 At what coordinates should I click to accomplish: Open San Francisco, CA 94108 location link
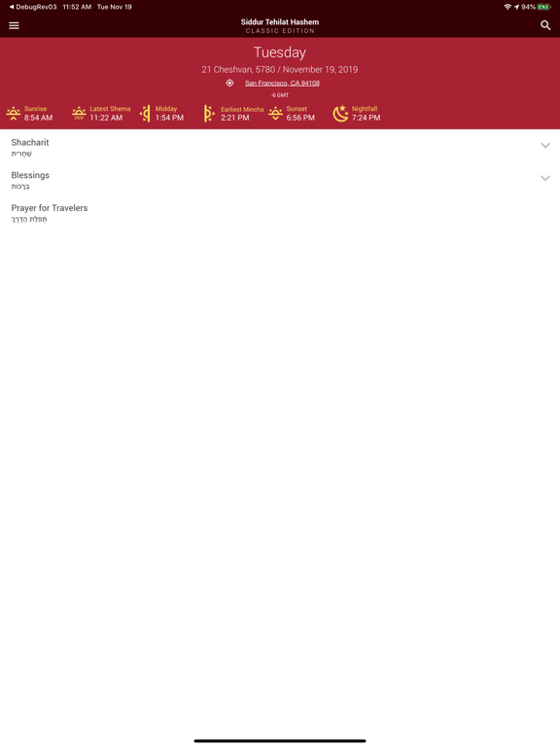282,83
